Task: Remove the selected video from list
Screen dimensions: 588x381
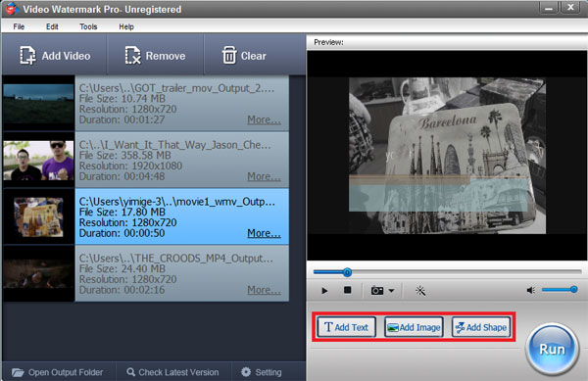Action: point(155,56)
